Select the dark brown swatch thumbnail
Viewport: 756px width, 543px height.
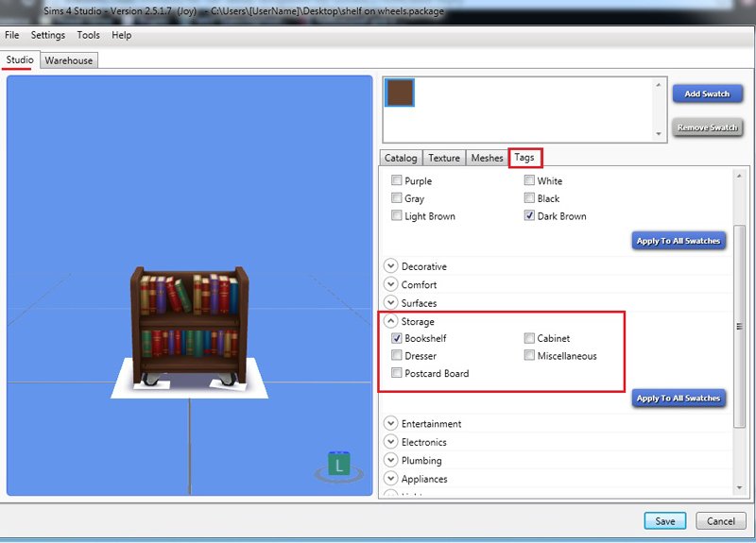click(400, 93)
